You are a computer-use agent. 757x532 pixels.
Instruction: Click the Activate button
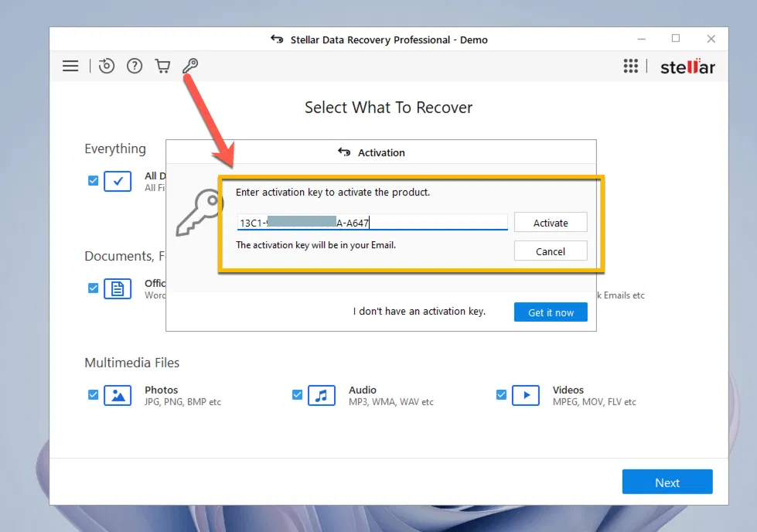tap(551, 223)
